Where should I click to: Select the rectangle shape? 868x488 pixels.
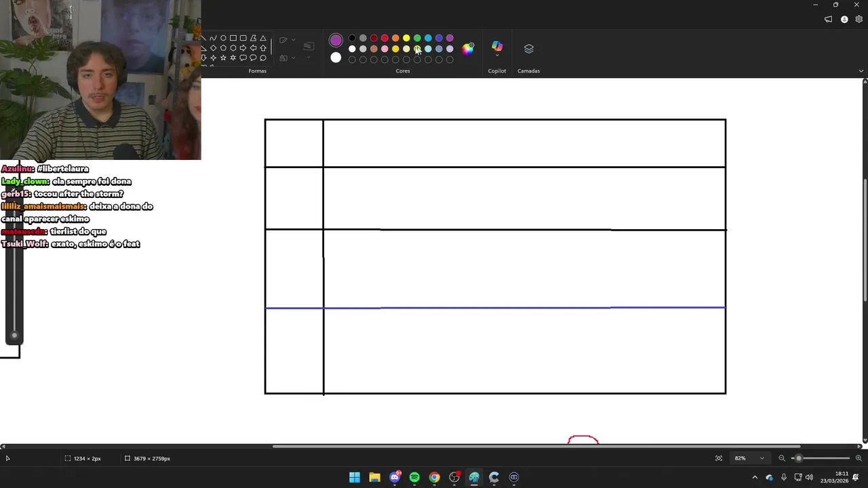[233, 38]
